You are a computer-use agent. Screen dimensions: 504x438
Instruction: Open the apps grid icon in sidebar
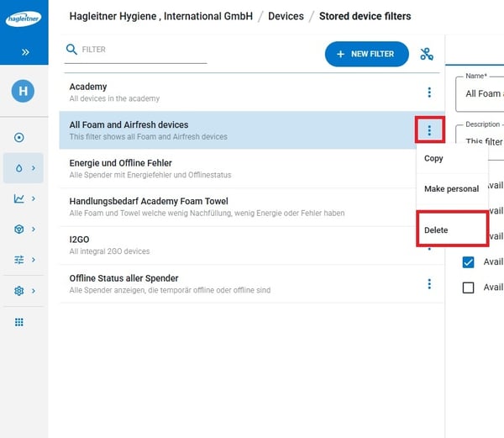click(x=19, y=322)
